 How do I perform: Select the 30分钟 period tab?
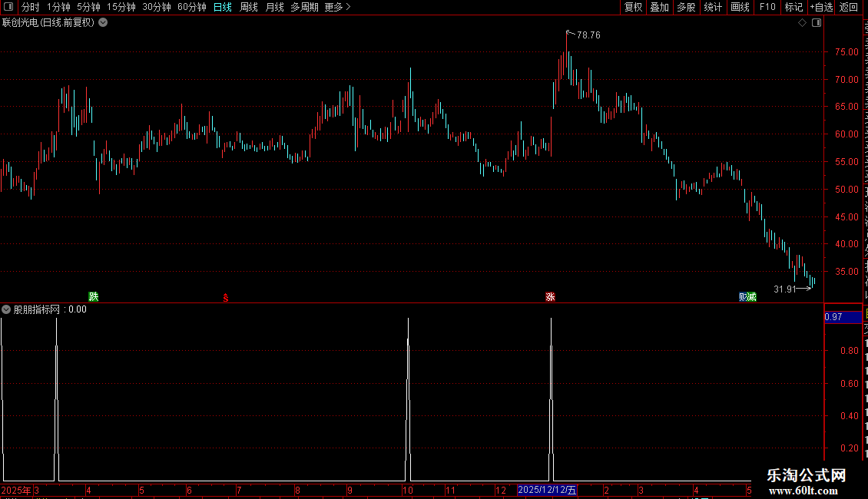[x=157, y=7]
